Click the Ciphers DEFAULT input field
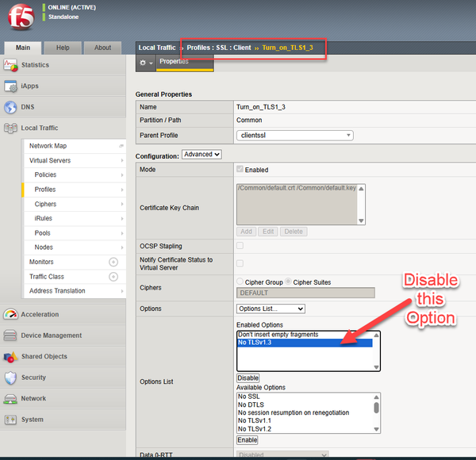This screenshot has width=476, height=460. click(x=305, y=293)
